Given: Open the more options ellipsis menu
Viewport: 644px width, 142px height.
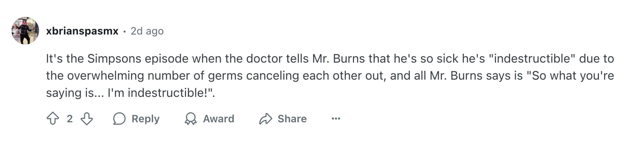Looking at the screenshot, I should tap(336, 118).
